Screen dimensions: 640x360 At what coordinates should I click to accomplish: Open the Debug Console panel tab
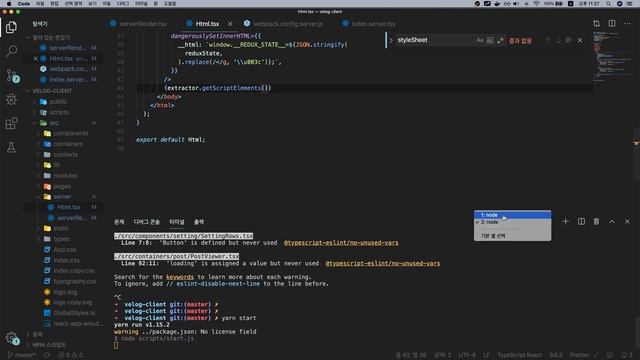pyautogui.click(x=147, y=222)
